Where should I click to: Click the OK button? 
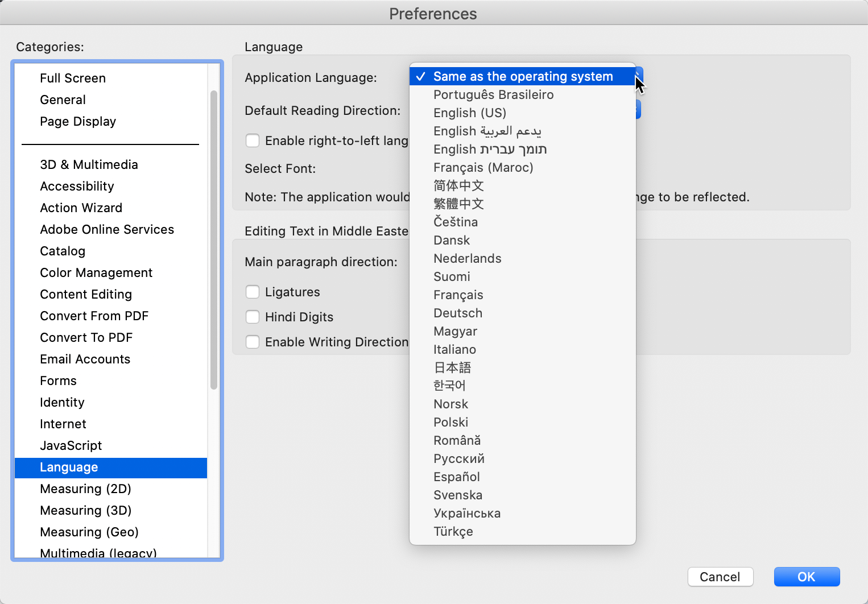point(807,577)
